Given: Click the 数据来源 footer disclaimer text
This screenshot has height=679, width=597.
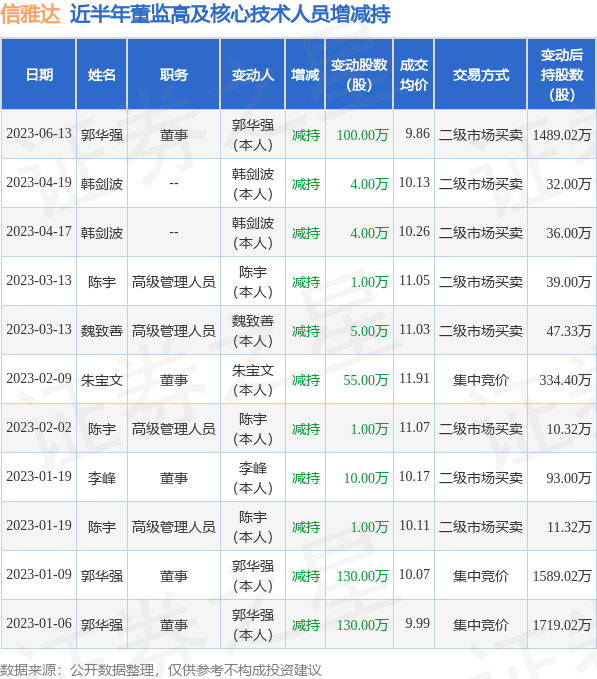Looking at the screenshot, I should 161,670.
